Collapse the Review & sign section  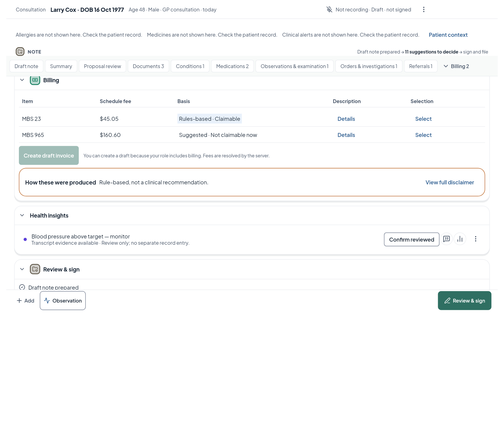[x=22, y=269]
